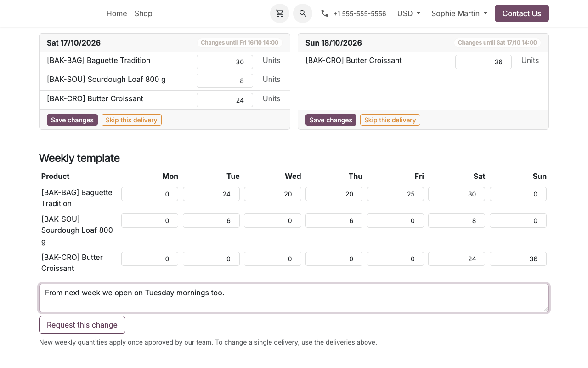This screenshot has height=368, width=588.
Task: Open the Shop menu item
Action: point(143,13)
